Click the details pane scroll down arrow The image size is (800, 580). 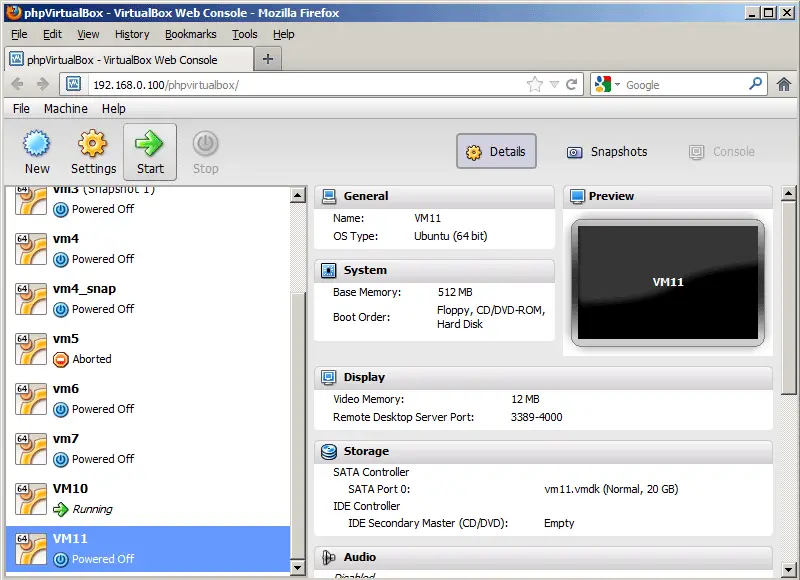point(788,568)
